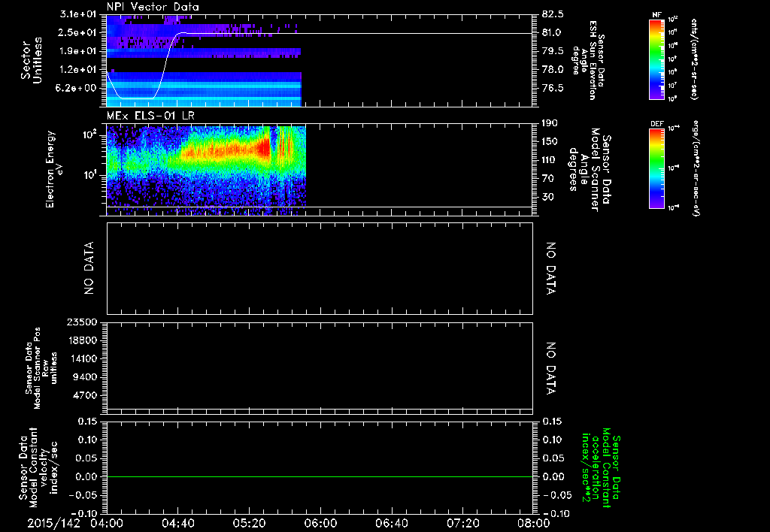The width and height of the screenshot is (770, 532).
Task: Click the "110" scanner angle tick
Action: click(x=550, y=160)
